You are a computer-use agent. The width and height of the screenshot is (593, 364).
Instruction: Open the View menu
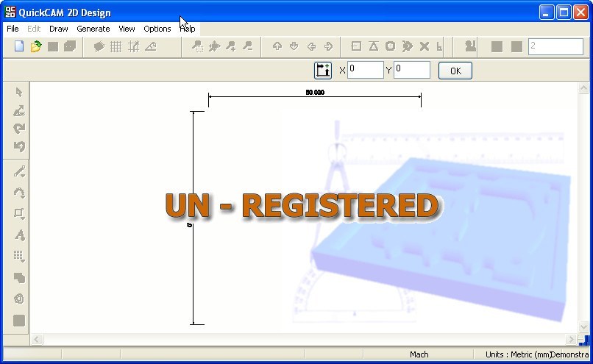tap(127, 29)
